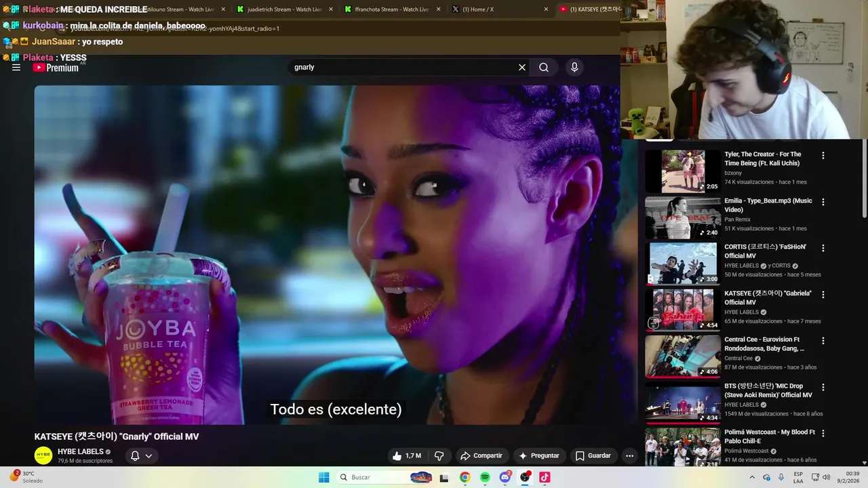The width and height of the screenshot is (868, 488).
Task: Open the weather widget showing 30°C Soleado
Action: [x=26, y=477]
